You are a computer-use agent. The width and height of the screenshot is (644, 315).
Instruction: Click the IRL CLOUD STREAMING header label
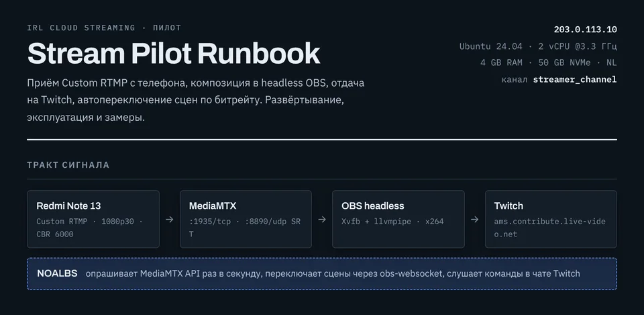click(104, 28)
